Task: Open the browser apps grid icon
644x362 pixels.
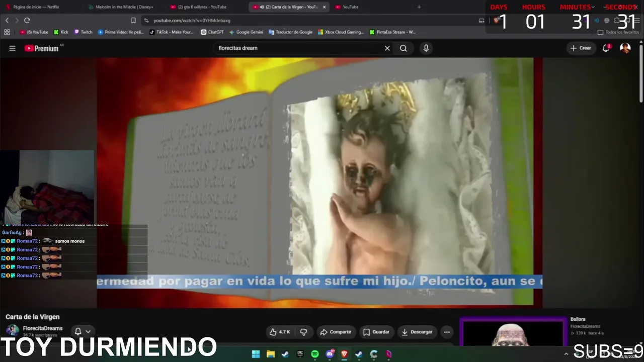Action: 7,32
